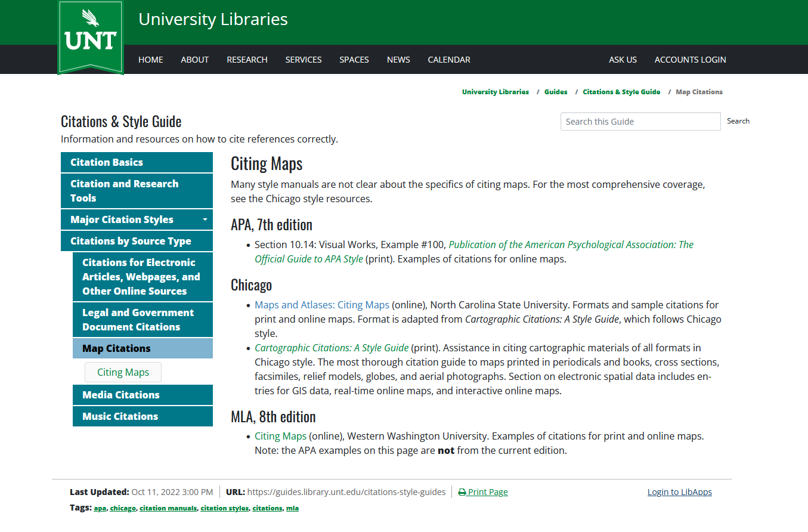Open the Publication of the American Psychological Association link
This screenshot has width=808, height=532.
(474, 252)
